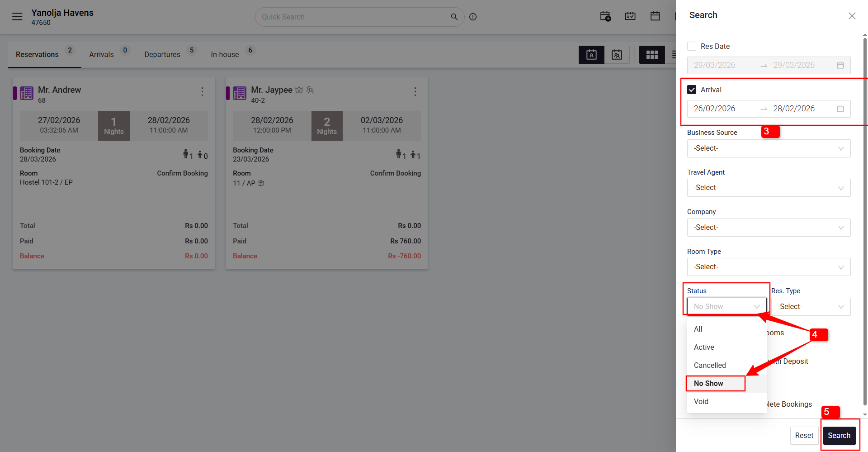The height and width of the screenshot is (452, 868).
Task: Click the Search button in the panel footer
Action: coord(839,436)
